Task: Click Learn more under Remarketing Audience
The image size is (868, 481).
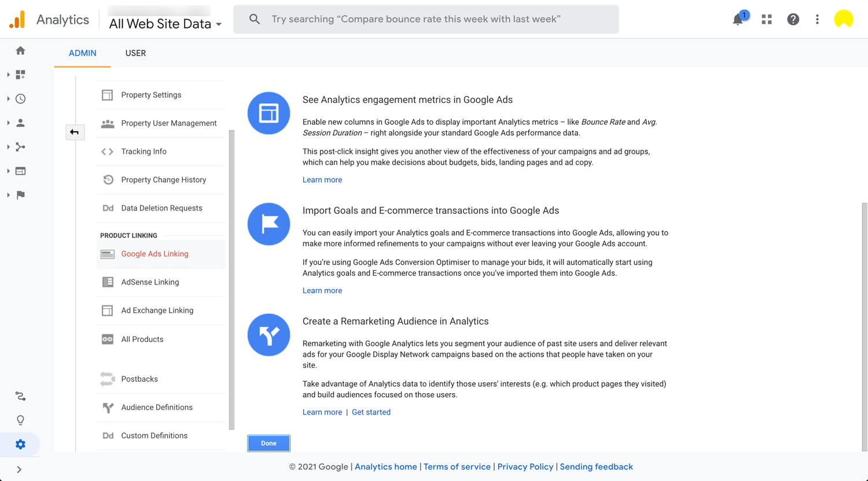Action: point(322,412)
